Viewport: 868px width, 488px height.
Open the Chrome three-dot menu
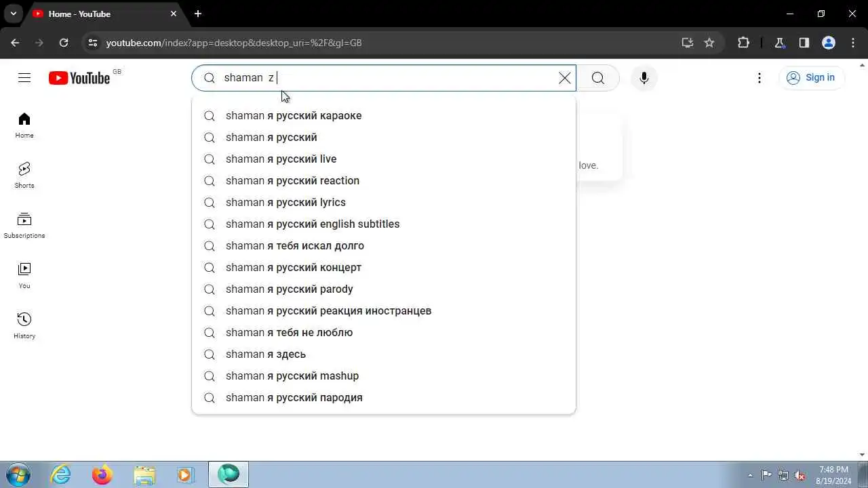[x=853, y=43]
